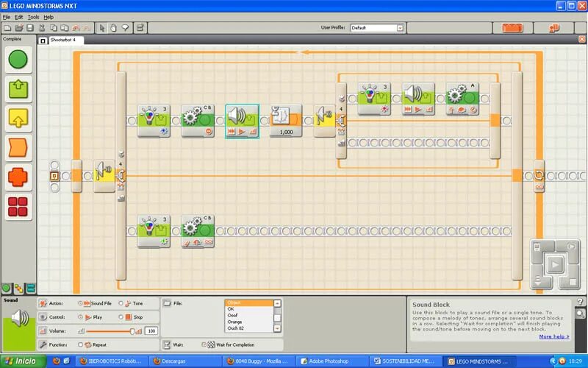
Task: Select the Wait block showing 1,000
Action: [286, 121]
